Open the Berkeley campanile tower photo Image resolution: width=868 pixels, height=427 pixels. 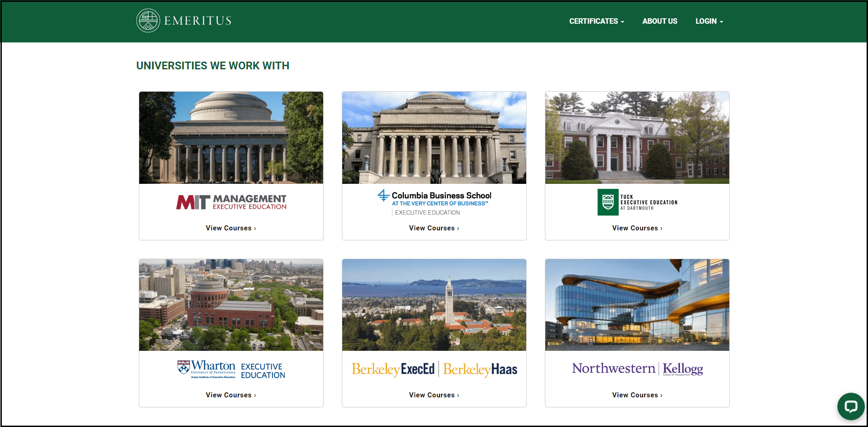point(434,305)
